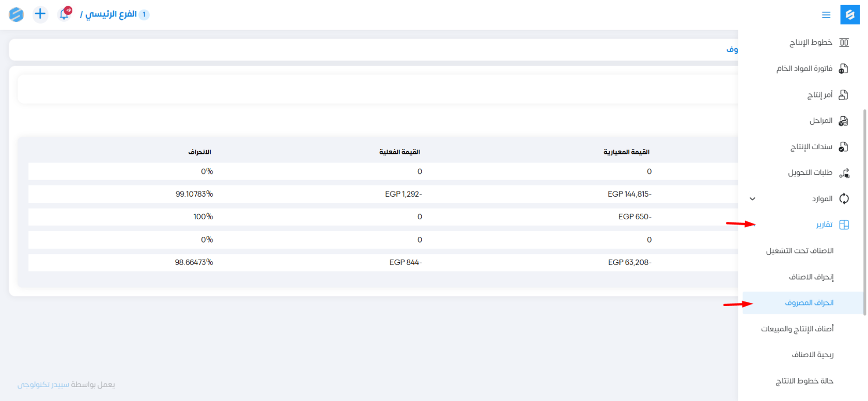The image size is (868, 401).
Task: Click the طلبات التحويل icon
Action: pos(844,173)
